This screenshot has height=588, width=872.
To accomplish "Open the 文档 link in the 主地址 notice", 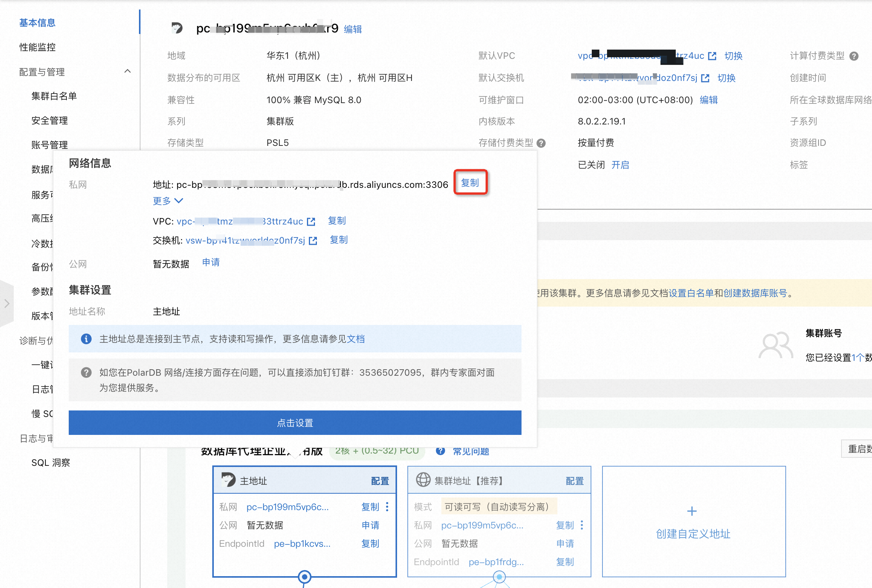I will click(355, 339).
